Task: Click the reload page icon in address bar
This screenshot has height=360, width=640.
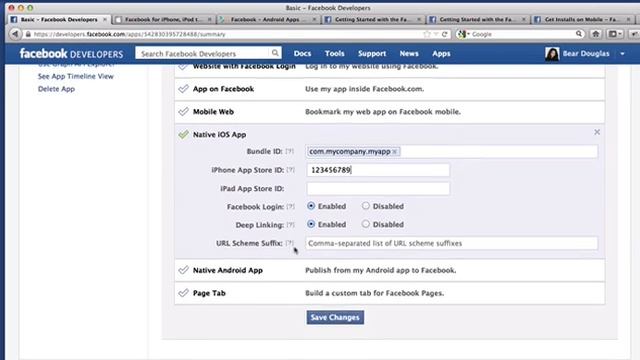Action: 444,34
